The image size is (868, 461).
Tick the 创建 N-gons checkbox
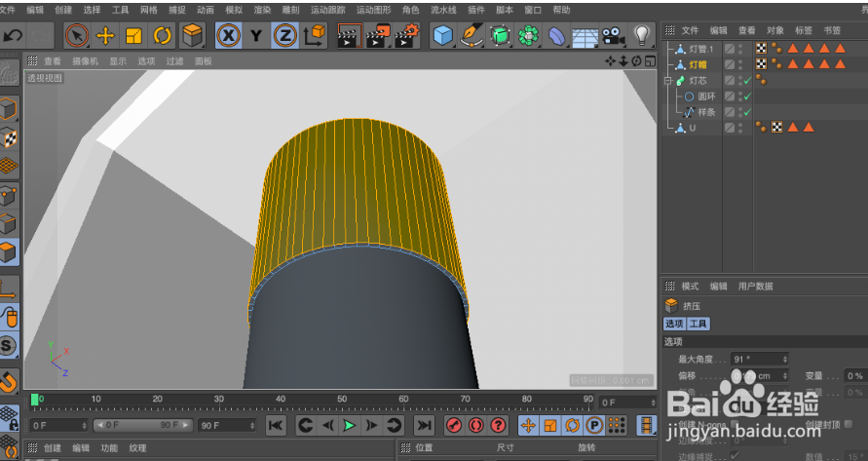pos(736,424)
